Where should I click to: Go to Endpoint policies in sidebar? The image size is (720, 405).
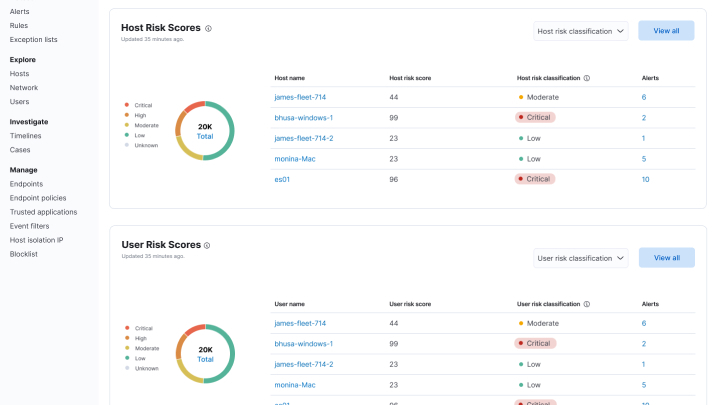38,198
